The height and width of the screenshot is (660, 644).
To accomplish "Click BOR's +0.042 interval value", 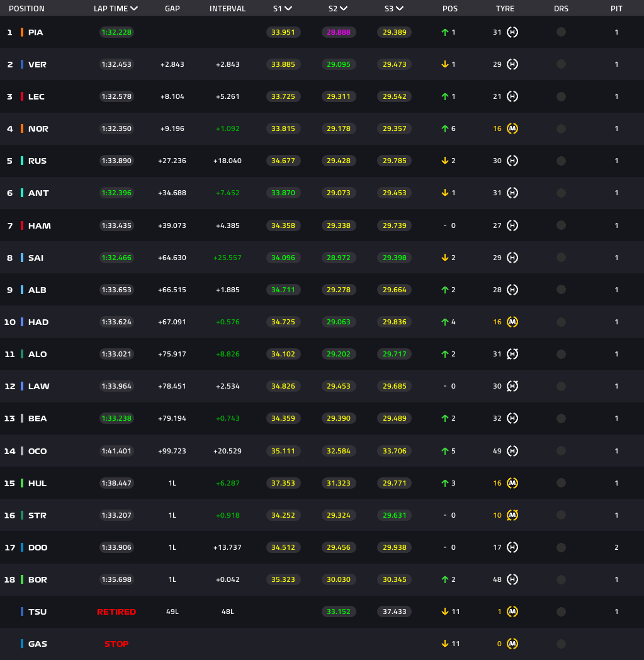I will coord(227,579).
